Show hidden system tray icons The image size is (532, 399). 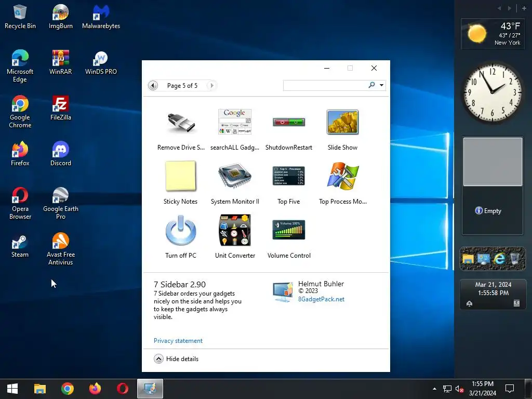434,389
